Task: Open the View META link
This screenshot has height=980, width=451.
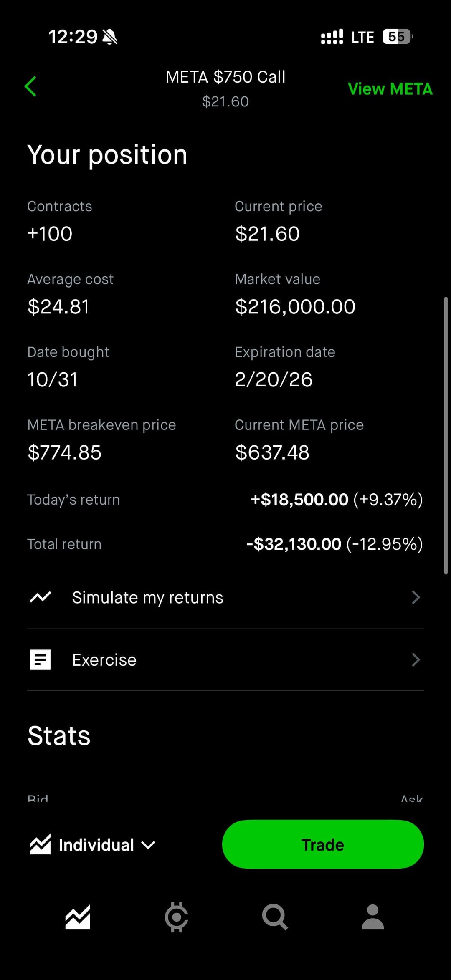Action: 390,89
